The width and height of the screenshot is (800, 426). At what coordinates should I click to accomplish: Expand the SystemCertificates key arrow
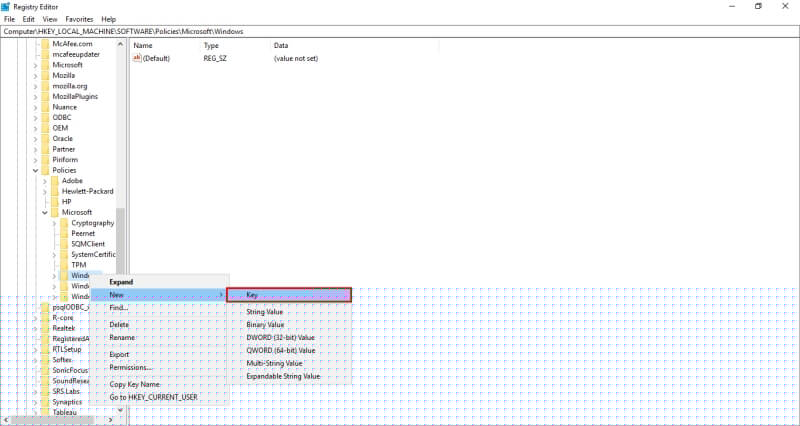click(54, 254)
